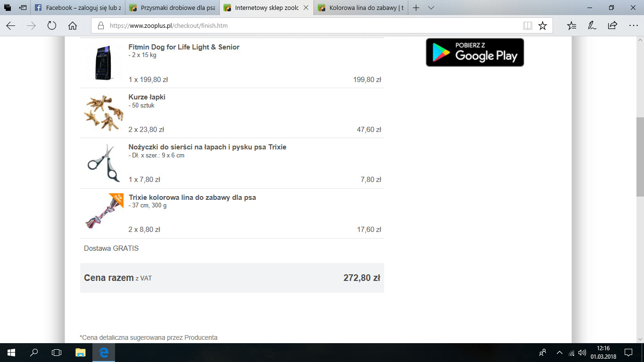Select the 199,80 zł line total
Screen dimensions: 644x362
tap(367, 80)
